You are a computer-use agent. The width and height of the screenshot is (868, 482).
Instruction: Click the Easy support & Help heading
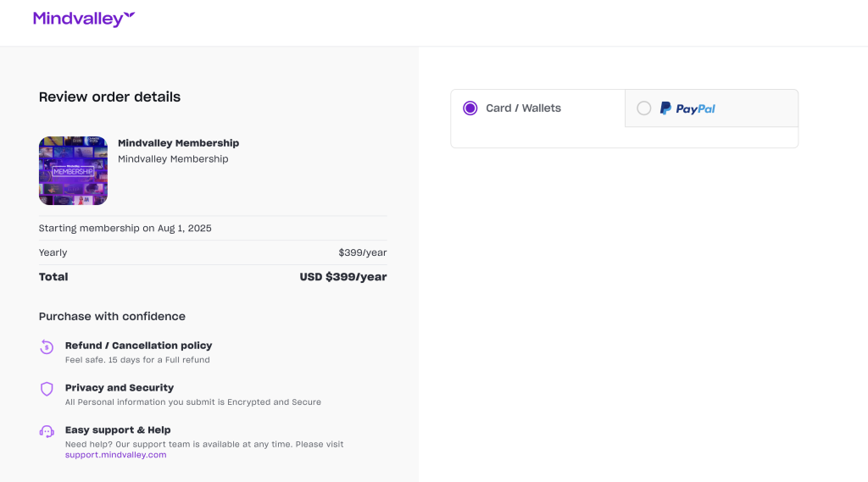point(118,430)
